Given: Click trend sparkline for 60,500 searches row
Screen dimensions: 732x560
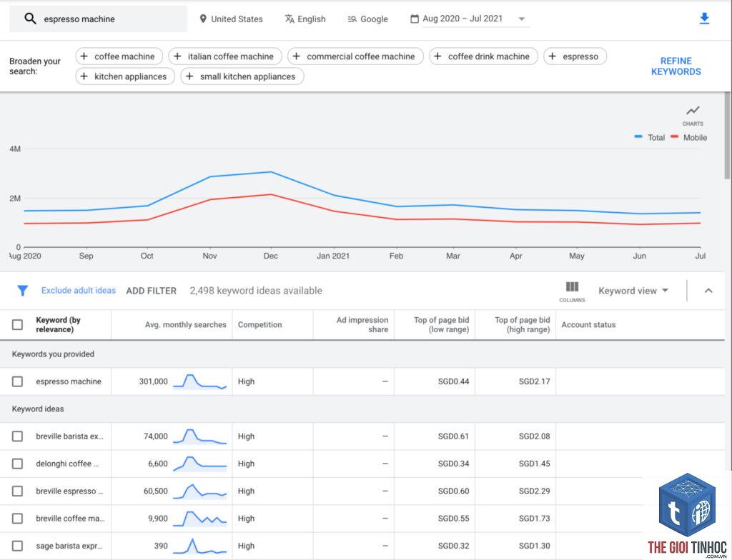Looking at the screenshot, I should pyautogui.click(x=200, y=491).
